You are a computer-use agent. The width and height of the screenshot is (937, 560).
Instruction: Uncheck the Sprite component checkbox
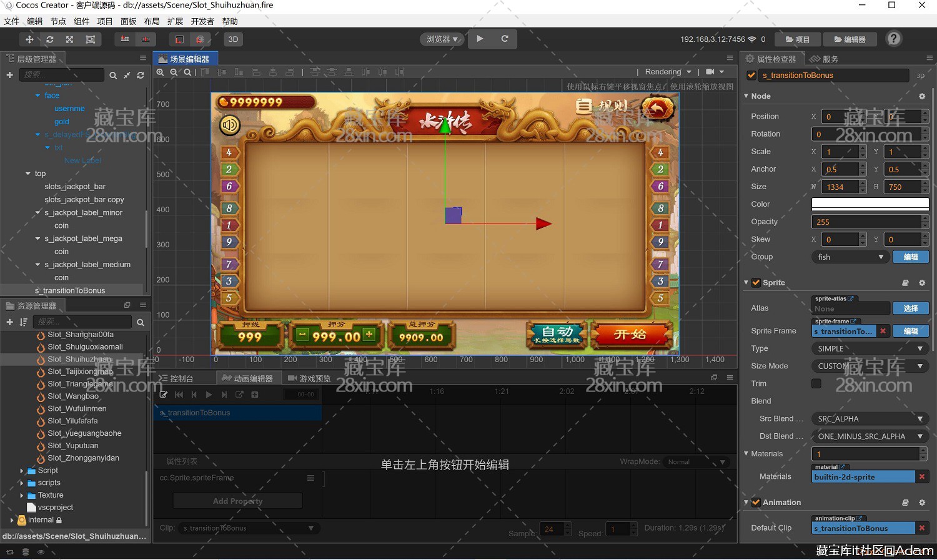pos(756,283)
